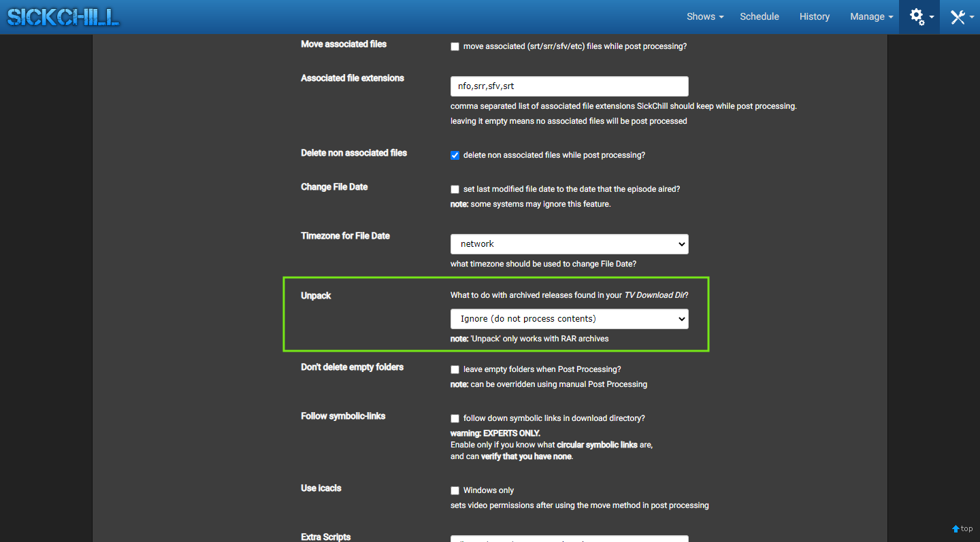Toggle the Change File Date checkbox
Image resolution: width=980 pixels, height=542 pixels.
455,189
